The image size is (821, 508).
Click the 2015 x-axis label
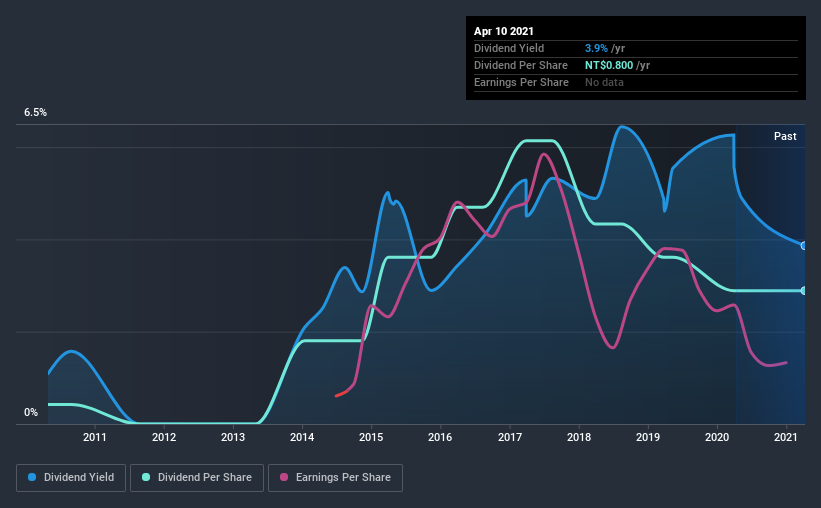[371, 437]
